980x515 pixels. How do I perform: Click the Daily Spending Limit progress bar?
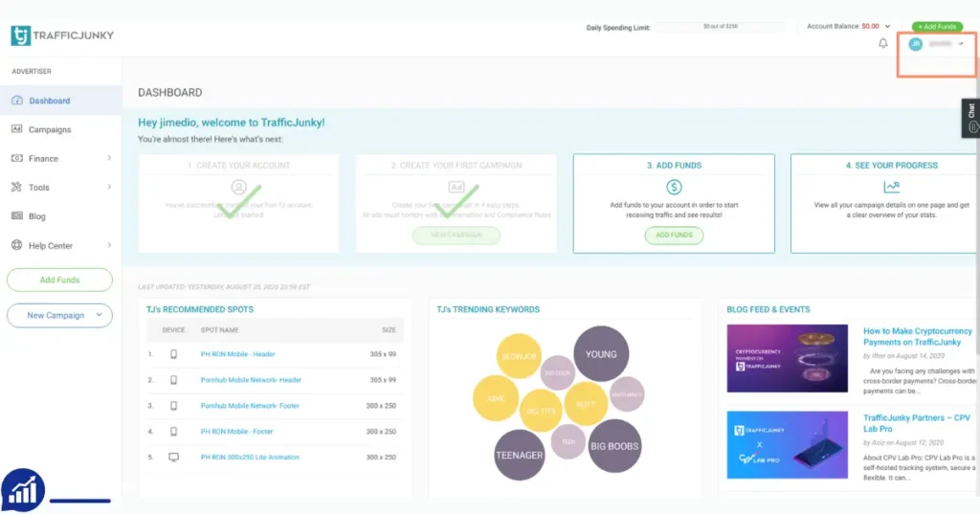[x=720, y=27]
